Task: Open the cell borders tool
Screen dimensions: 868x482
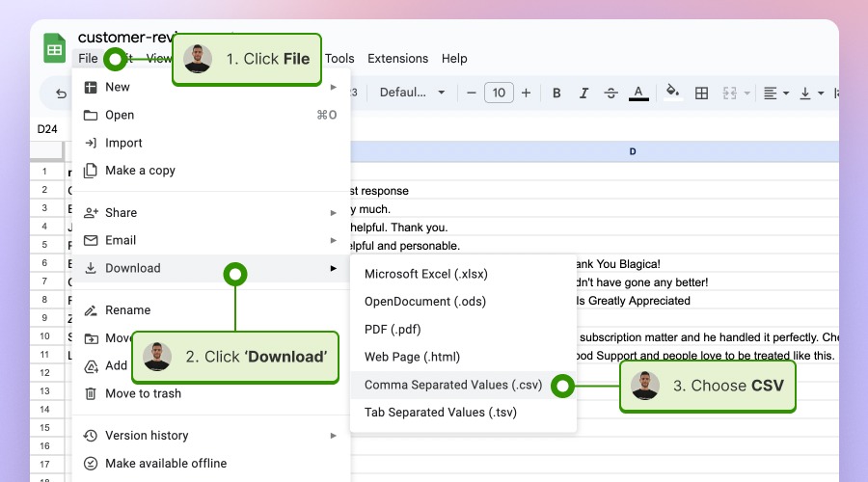Action: pyautogui.click(x=702, y=94)
